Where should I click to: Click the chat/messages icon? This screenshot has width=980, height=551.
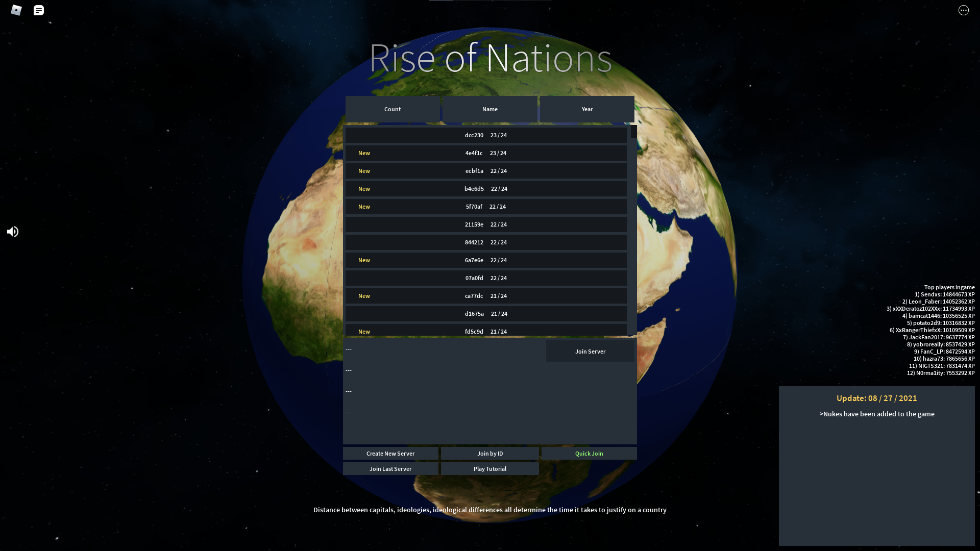pyautogui.click(x=38, y=10)
